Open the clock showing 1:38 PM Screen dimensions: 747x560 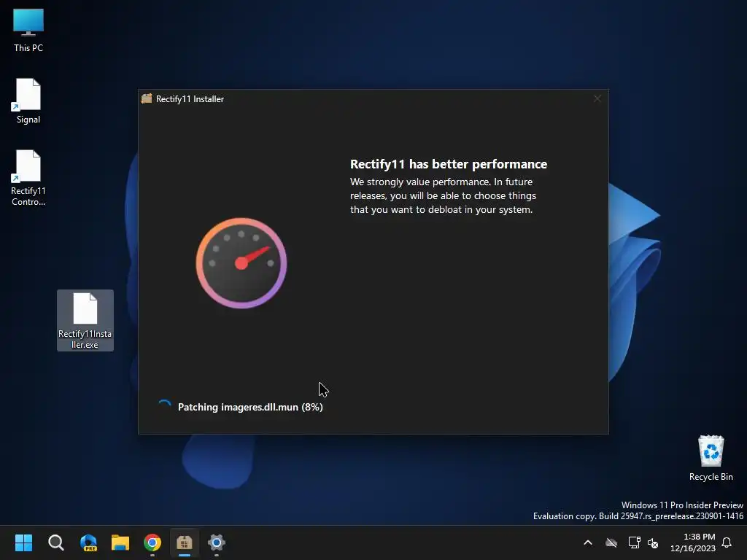coord(693,542)
